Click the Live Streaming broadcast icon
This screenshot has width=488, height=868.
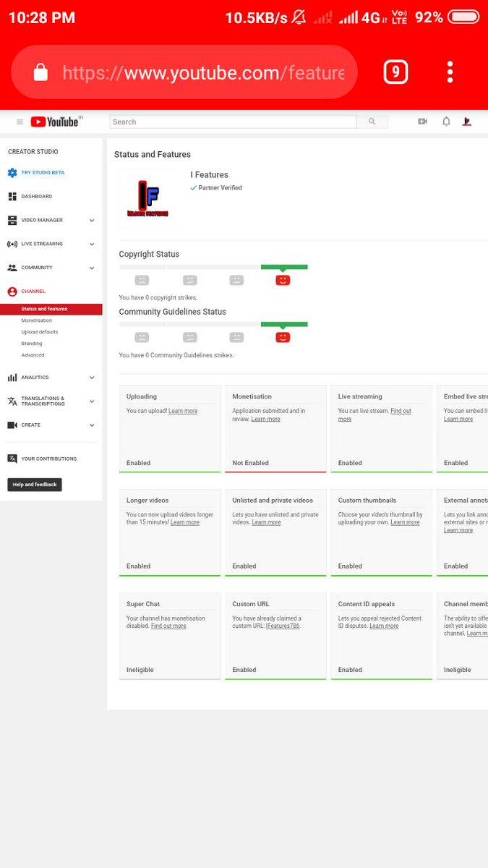12,244
